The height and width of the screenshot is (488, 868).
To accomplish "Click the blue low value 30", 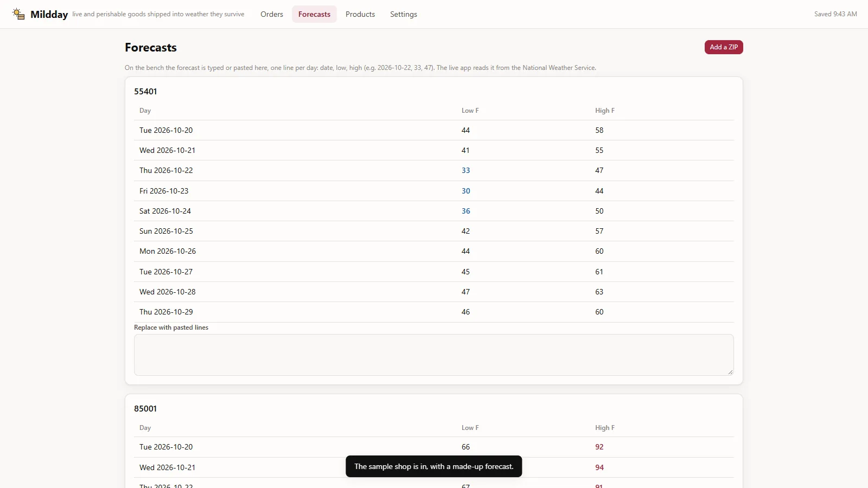I will (x=465, y=191).
